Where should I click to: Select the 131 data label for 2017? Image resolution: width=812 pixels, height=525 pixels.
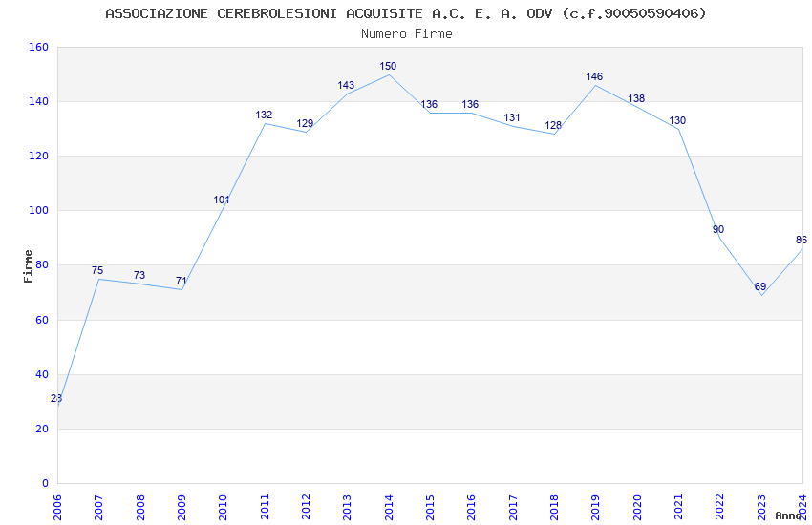point(512,118)
